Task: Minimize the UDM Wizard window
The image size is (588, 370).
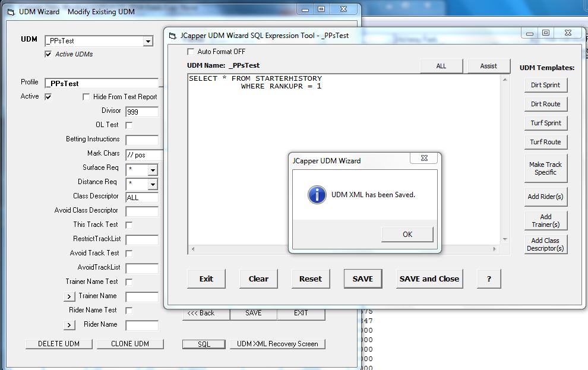Action: [x=305, y=10]
